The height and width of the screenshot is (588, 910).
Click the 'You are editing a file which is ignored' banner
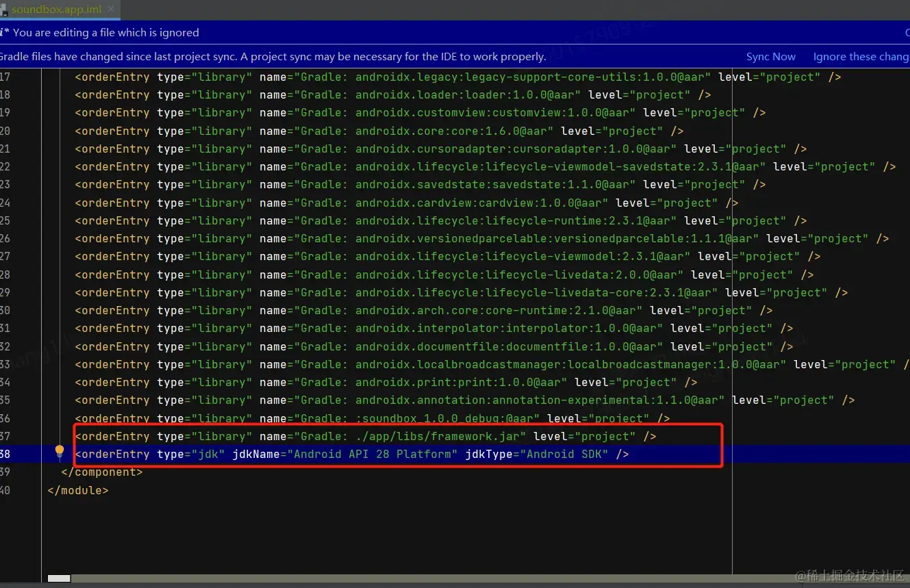tap(455, 32)
